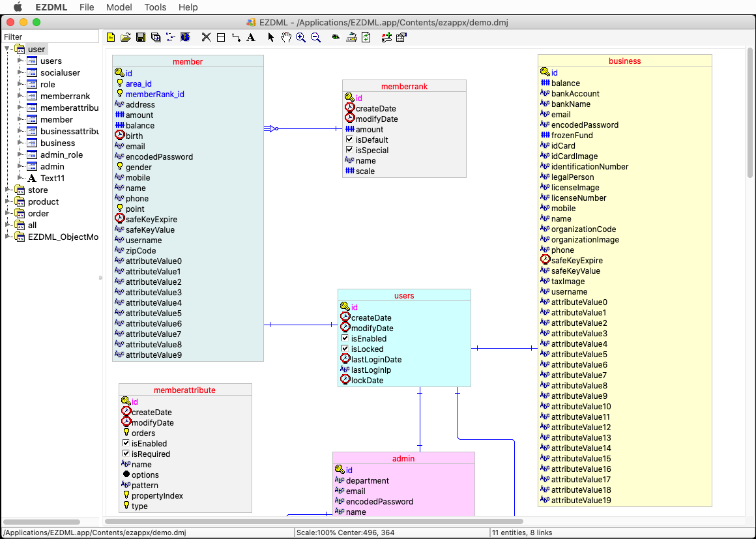The width and height of the screenshot is (756, 539).
Task: Expand the order folder node
Action: point(8,213)
